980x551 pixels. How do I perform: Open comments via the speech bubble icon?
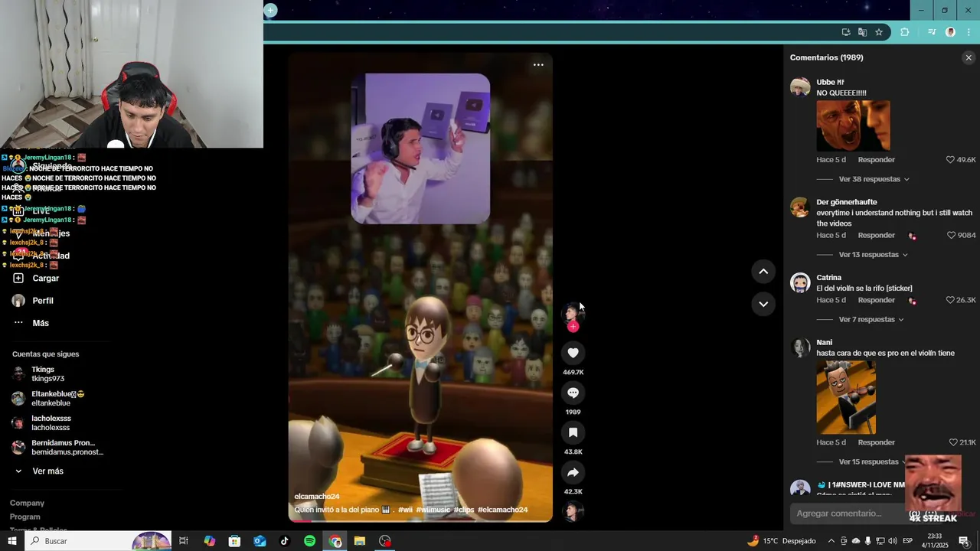[573, 393]
